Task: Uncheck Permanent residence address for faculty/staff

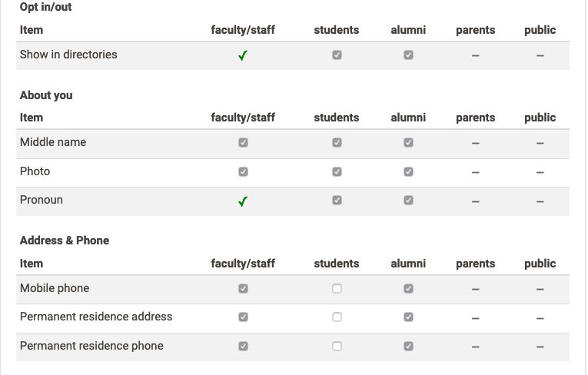Action: pyautogui.click(x=243, y=317)
